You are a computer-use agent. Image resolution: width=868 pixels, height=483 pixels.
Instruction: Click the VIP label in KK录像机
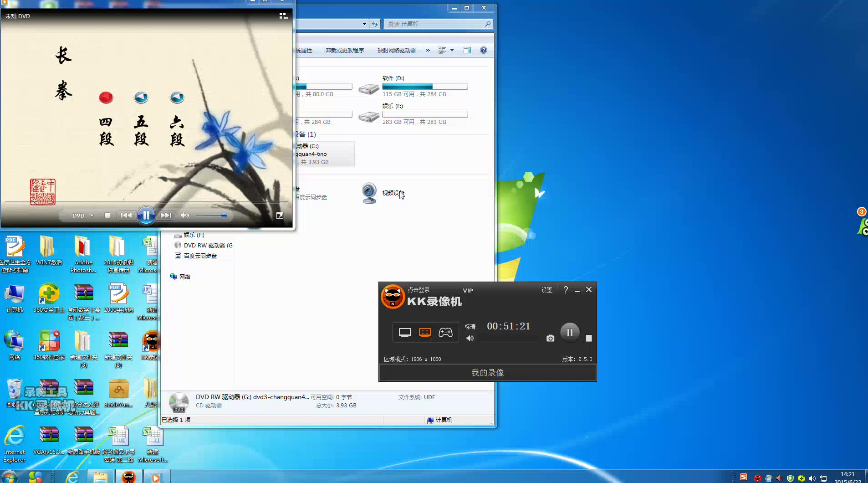click(x=468, y=291)
